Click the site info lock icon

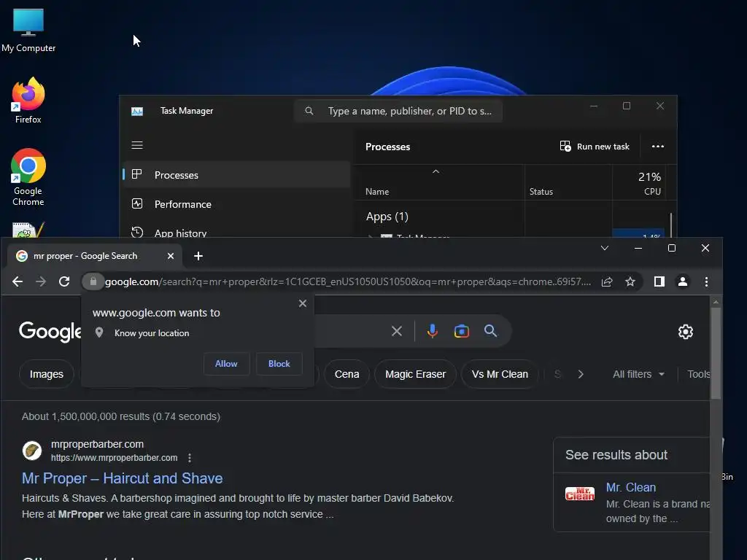point(93,282)
